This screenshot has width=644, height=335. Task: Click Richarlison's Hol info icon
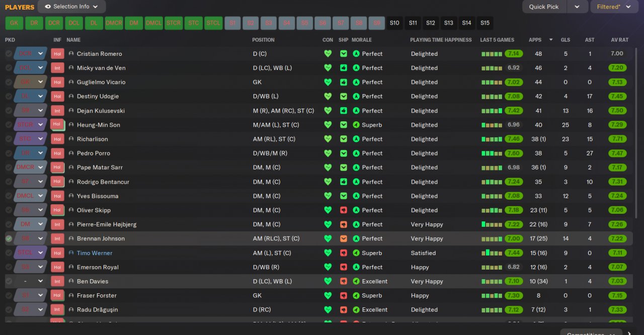pyautogui.click(x=57, y=139)
